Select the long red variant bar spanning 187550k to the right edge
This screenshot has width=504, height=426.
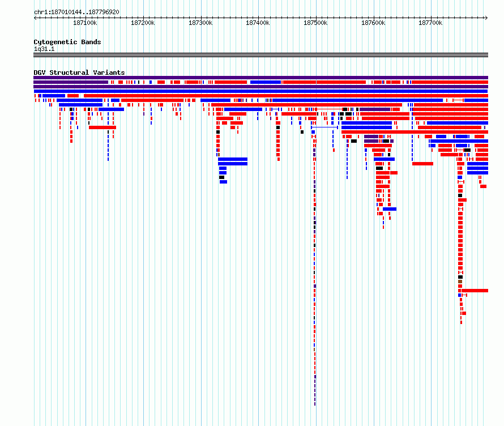415,132
